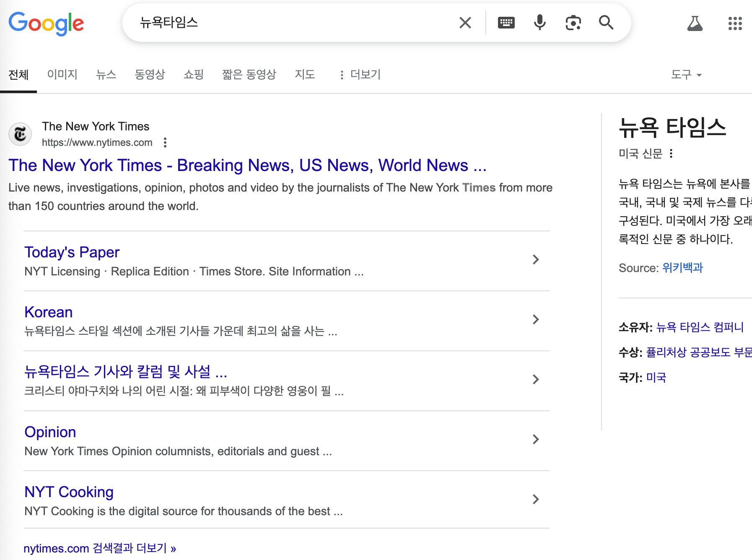Click the NYT Cooking description snippet
The image size is (752, 560).
click(x=184, y=511)
